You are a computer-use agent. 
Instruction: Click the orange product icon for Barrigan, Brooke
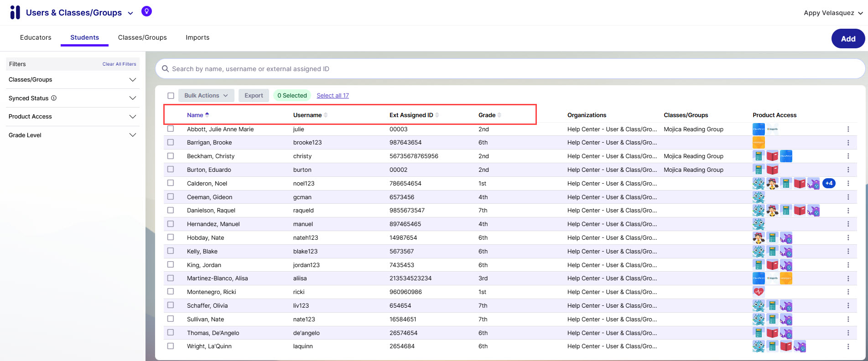tap(759, 143)
